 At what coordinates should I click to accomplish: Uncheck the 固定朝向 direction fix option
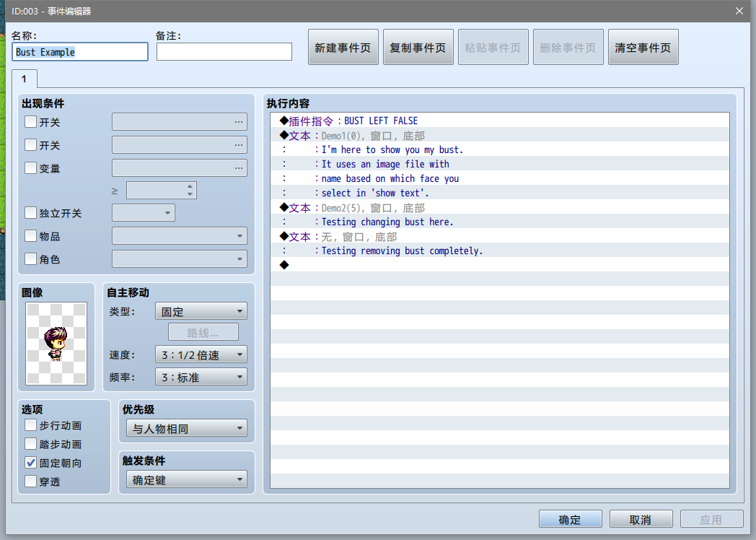(x=30, y=463)
